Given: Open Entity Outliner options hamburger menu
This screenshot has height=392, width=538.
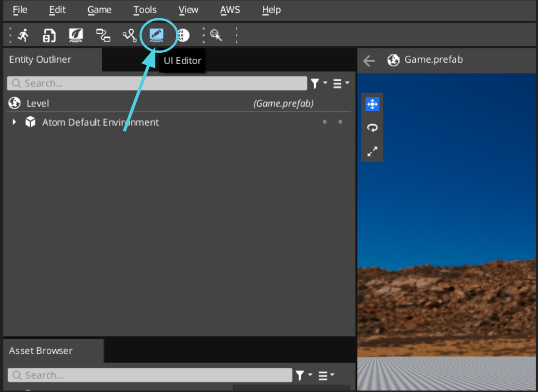Looking at the screenshot, I should 341,84.
